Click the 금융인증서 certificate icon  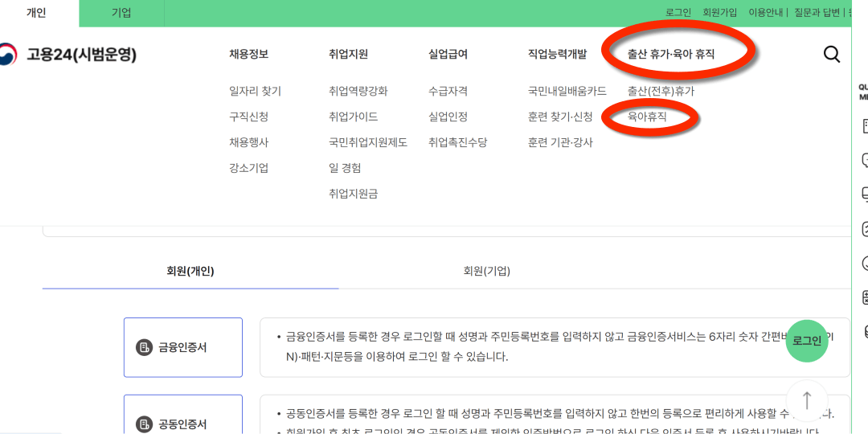click(144, 348)
